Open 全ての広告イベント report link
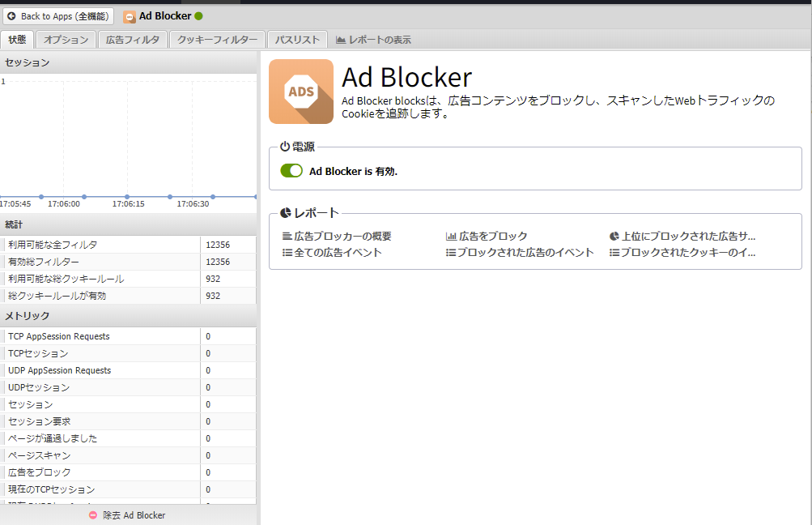The image size is (812, 525). [x=338, y=253]
